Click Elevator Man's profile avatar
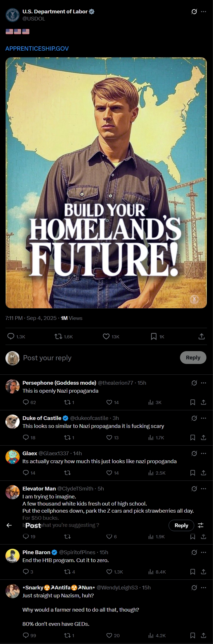 point(13,492)
